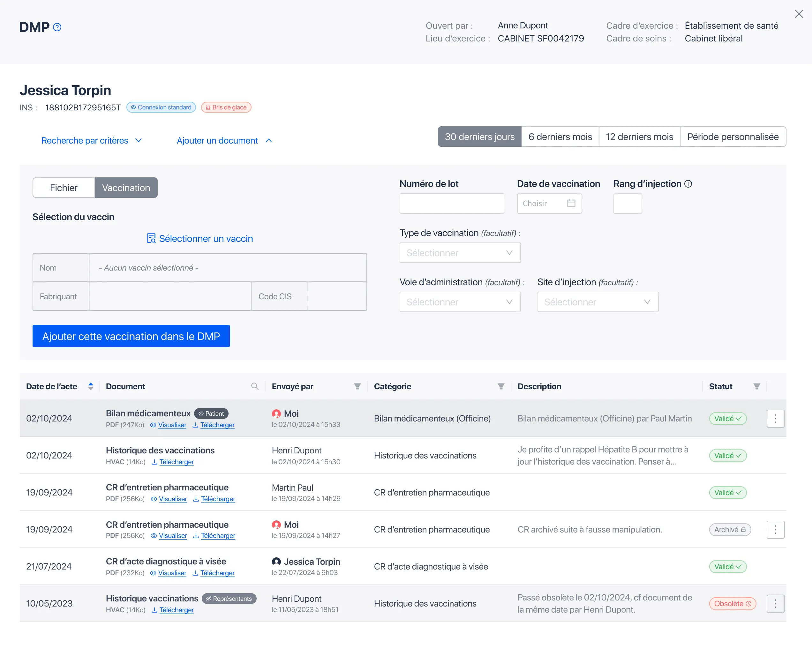Image resolution: width=812 pixels, height=663 pixels.
Task: Open the search icon in the Document column
Action: (x=255, y=386)
